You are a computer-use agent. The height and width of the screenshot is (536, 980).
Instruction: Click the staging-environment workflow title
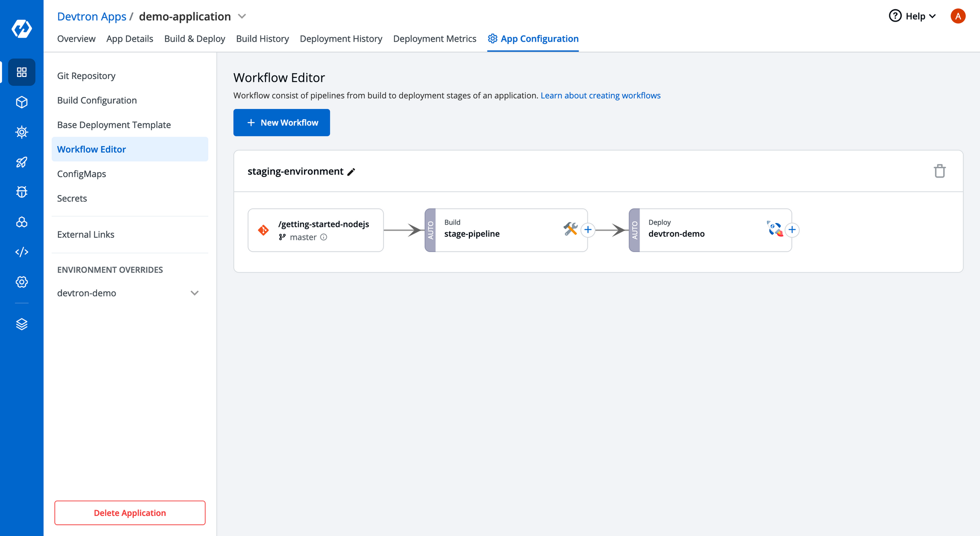295,172
